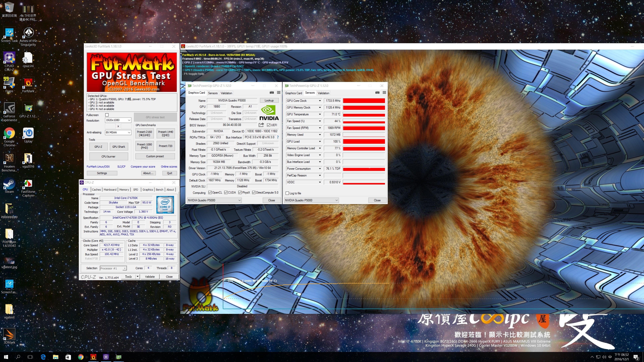
Task: Open Ashes of the Singularity desktop shortcut
Action: pyautogui.click(x=28, y=37)
